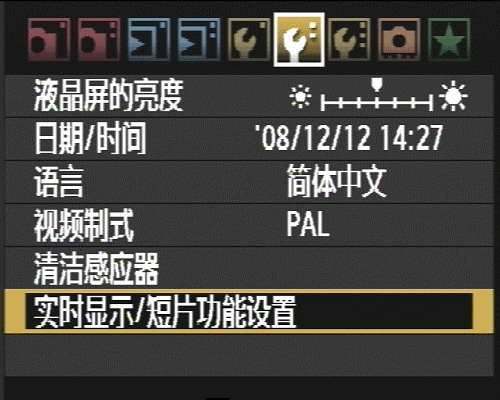Open the first red shooting menu tab
The image size is (500, 400).
49,40
